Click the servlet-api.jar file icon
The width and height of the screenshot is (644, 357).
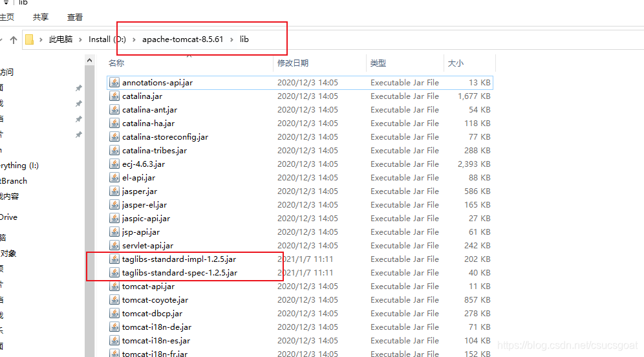(x=114, y=245)
